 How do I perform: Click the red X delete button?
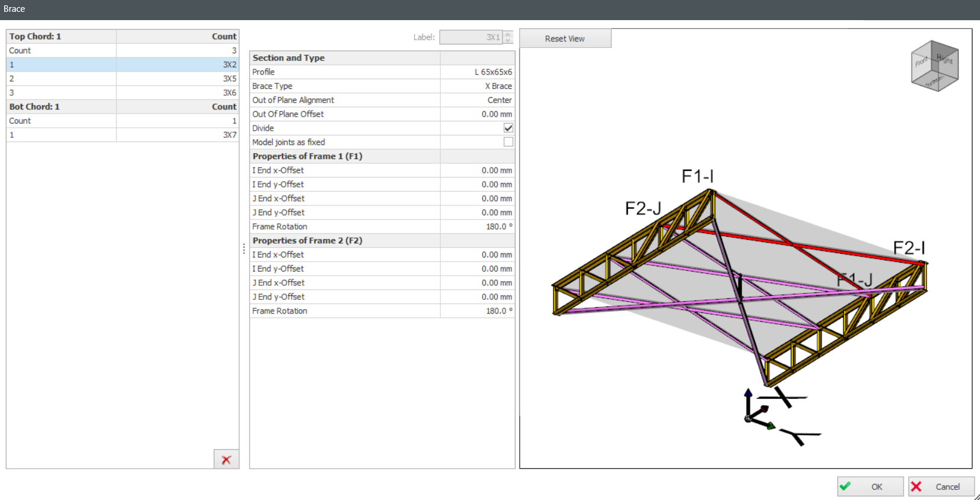(226, 460)
